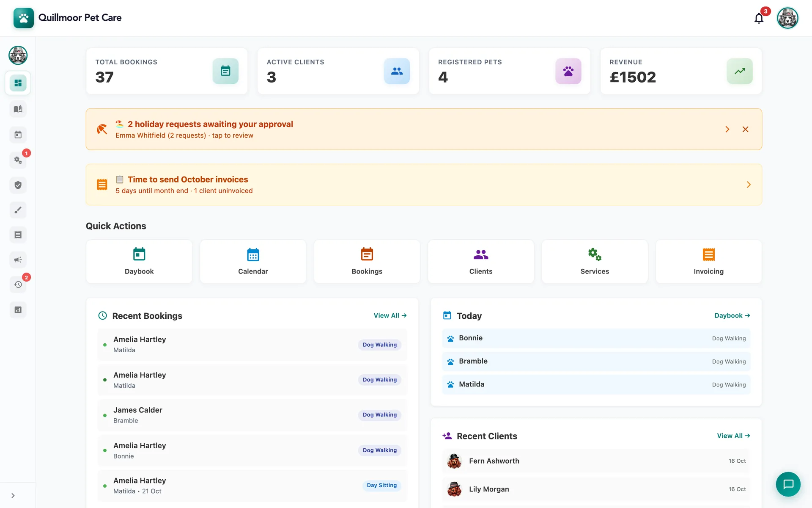
Task: Open the Bookings quick action
Action: click(367, 262)
